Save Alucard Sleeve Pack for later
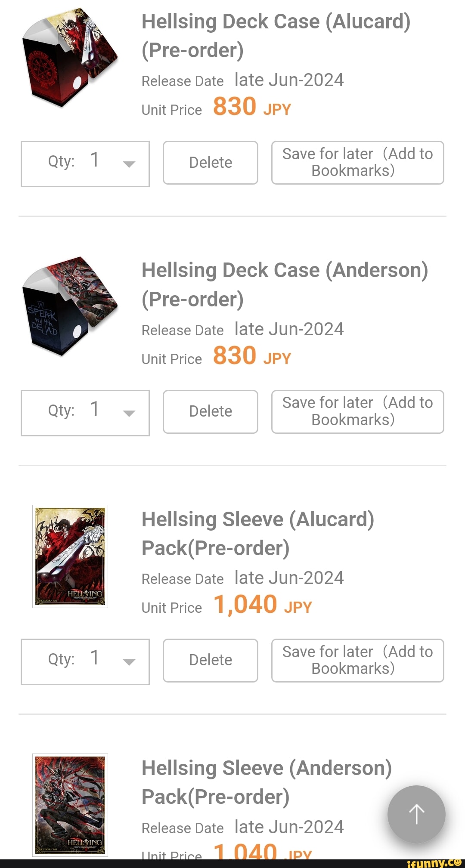The height and width of the screenshot is (868, 465). click(x=357, y=660)
